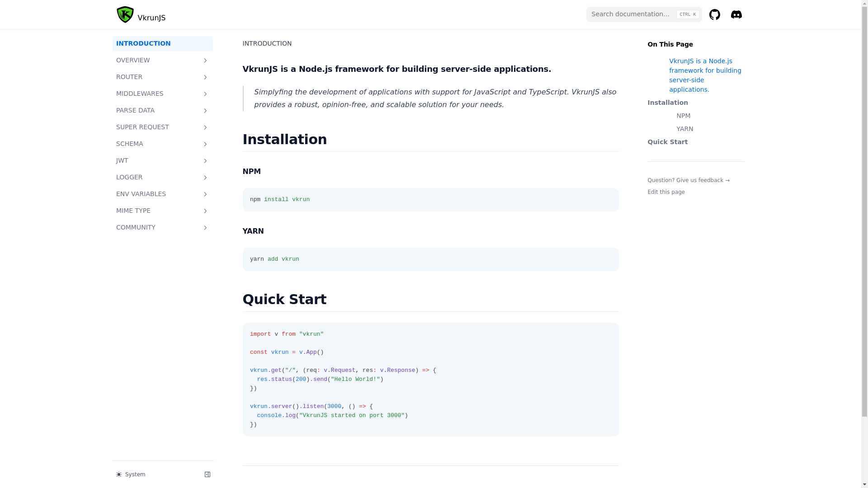The image size is (868, 488).
Task: Open the System theme switcher
Action: point(131,474)
